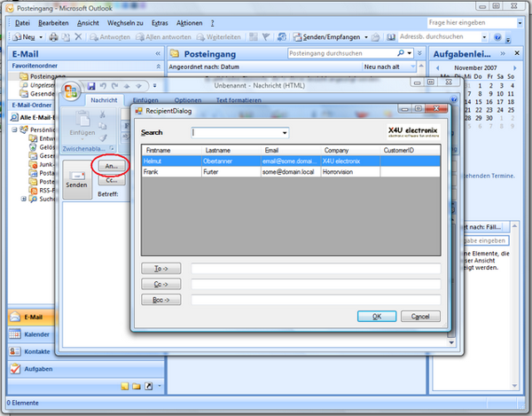Viewport: 532px width, 416px height.
Task: Click Weiterleiten forward button
Action: pyautogui.click(x=219, y=37)
